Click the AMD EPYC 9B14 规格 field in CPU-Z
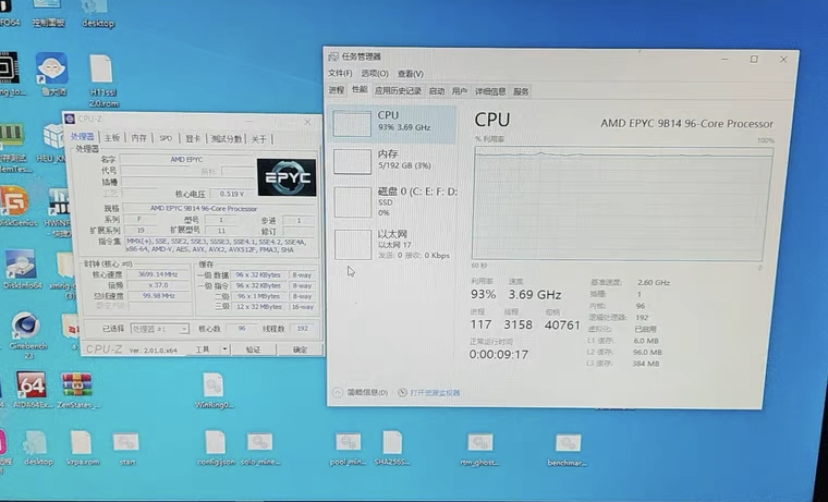 click(x=218, y=209)
